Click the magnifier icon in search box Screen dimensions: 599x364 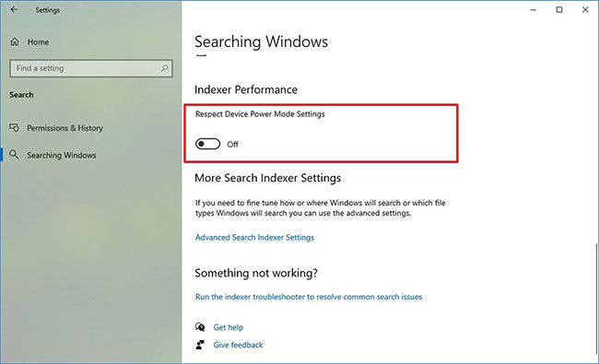(164, 68)
